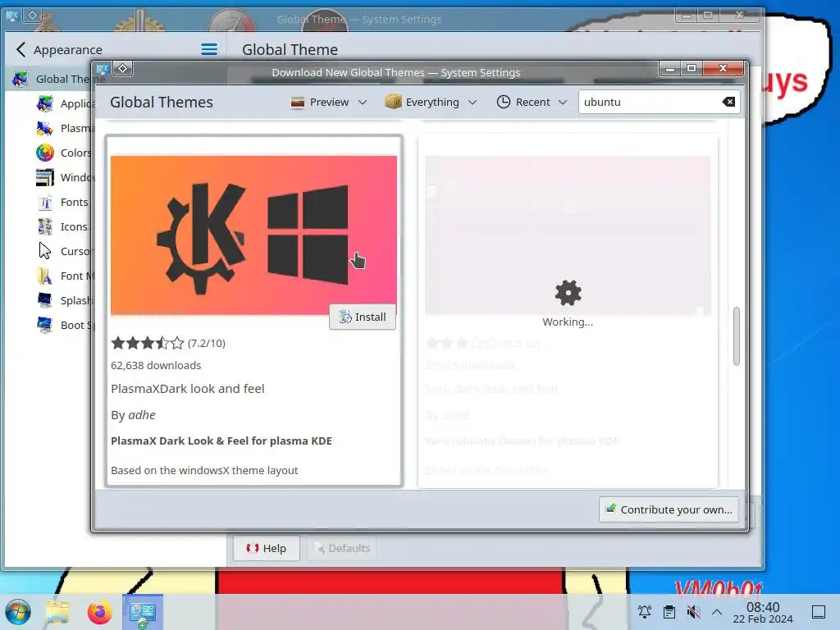
Task: Open hamburger menu in System Settings sidebar
Action: coord(209,50)
